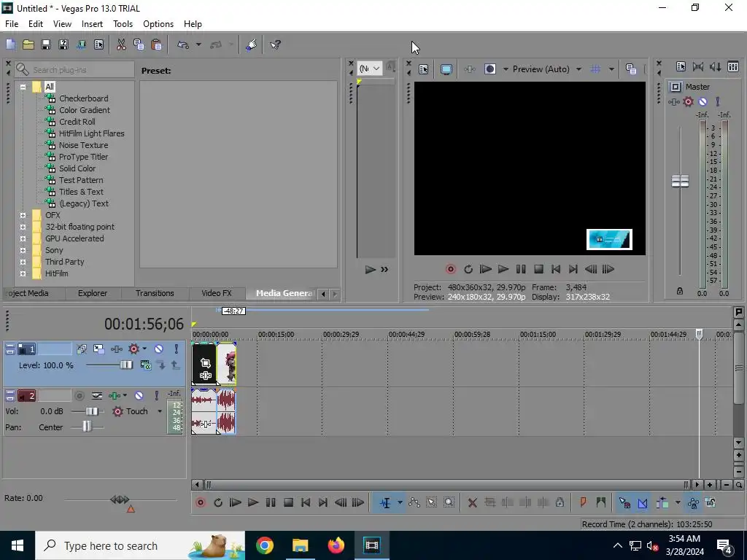Toggle Solo on video track 1
Image resolution: width=747 pixels, height=560 pixels.
pyautogui.click(x=176, y=349)
